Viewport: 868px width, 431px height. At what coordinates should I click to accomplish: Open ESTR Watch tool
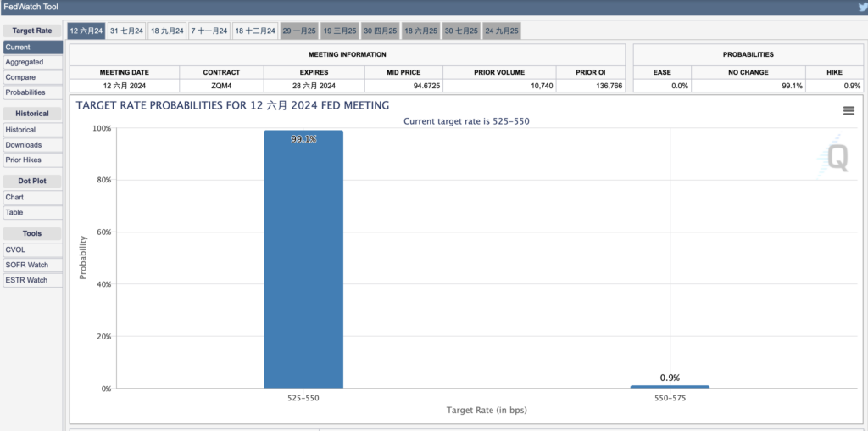pyautogui.click(x=33, y=280)
